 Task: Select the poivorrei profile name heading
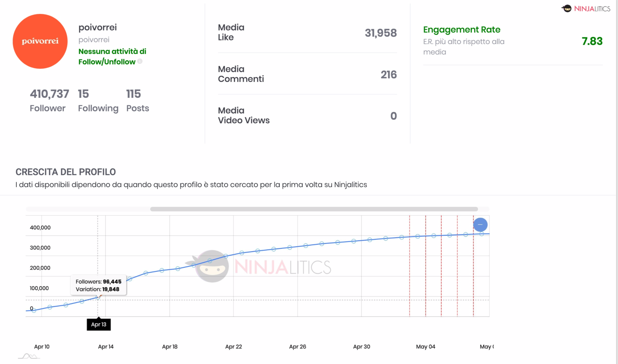[98, 27]
